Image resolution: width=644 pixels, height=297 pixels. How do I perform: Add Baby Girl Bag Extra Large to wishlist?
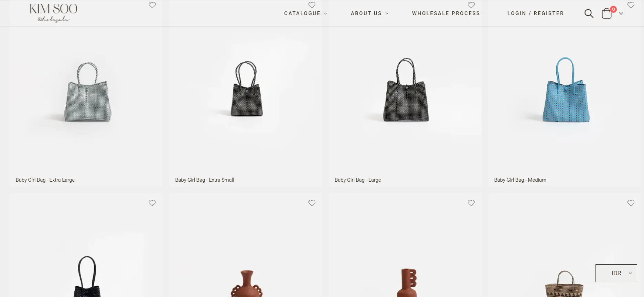coord(152,5)
